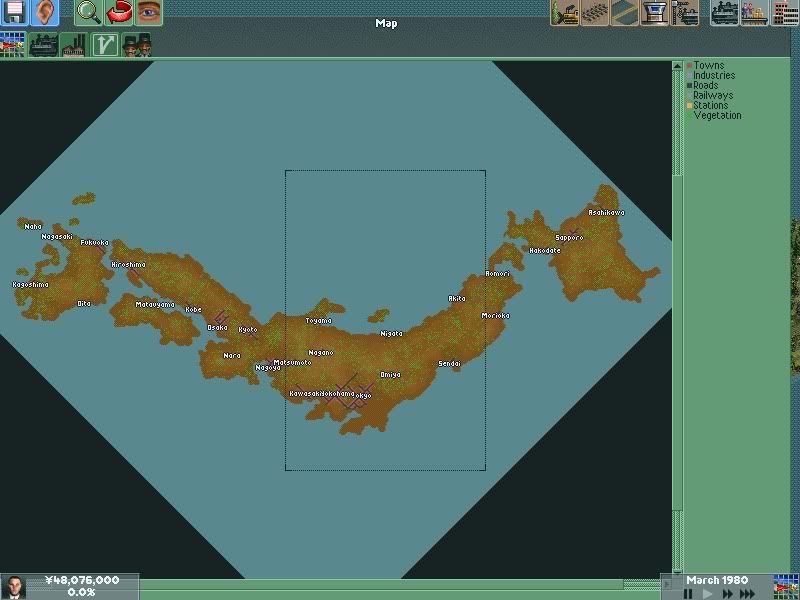Image resolution: width=800 pixels, height=600 pixels.
Task: Set game speed to normal play
Action: point(707,594)
